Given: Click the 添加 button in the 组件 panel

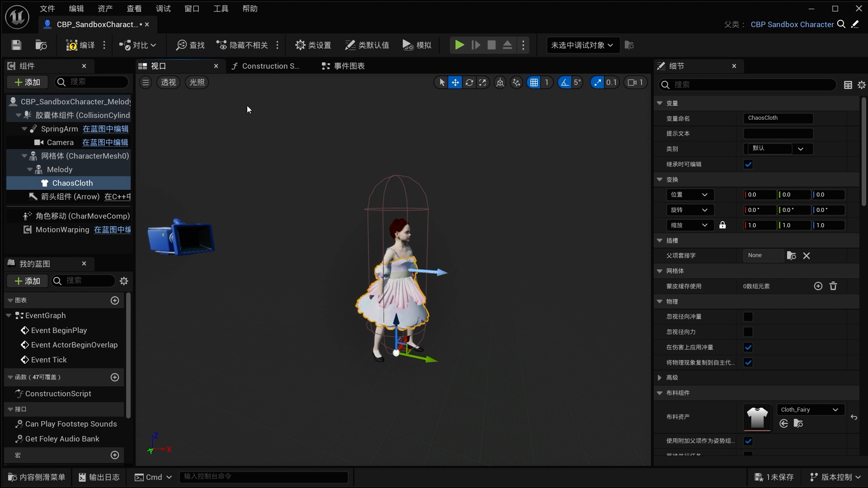Looking at the screenshot, I should coord(27,82).
